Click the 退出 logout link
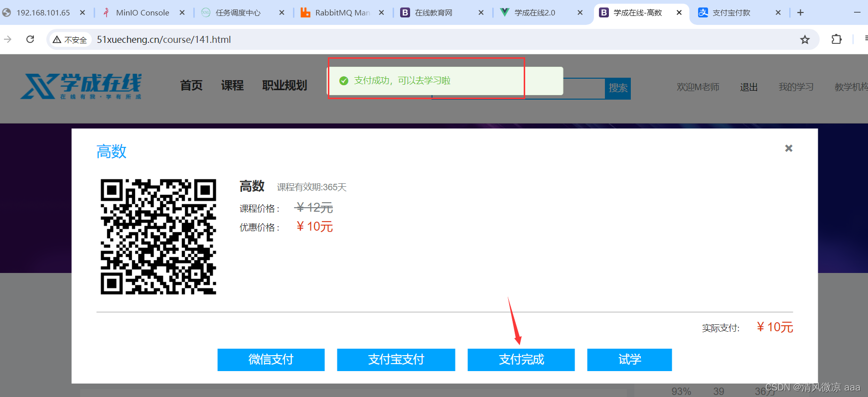 (749, 87)
